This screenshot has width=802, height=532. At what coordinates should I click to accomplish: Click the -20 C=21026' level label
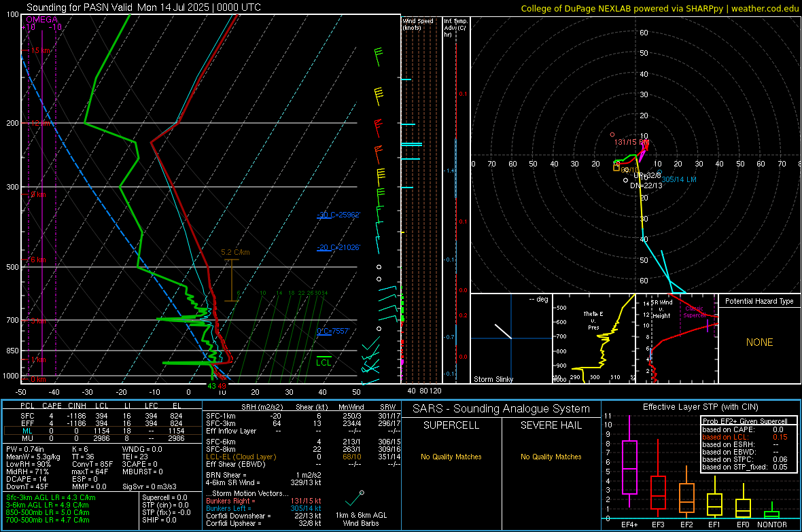338,247
